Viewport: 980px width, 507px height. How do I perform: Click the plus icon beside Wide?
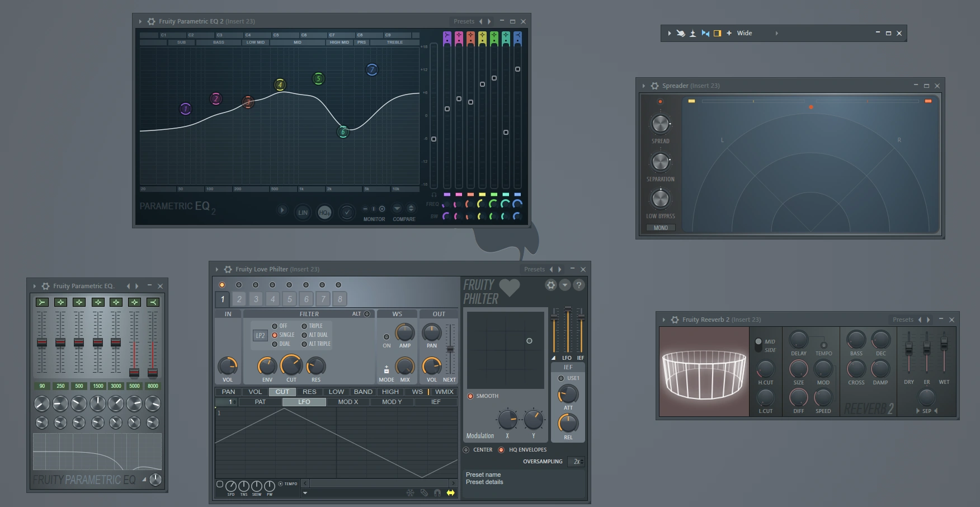coord(729,33)
